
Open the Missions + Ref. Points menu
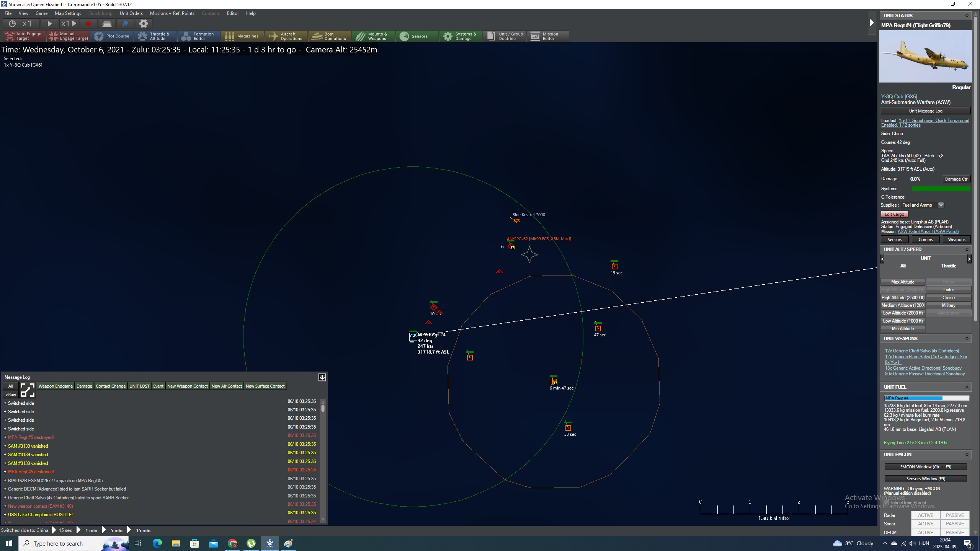(172, 13)
